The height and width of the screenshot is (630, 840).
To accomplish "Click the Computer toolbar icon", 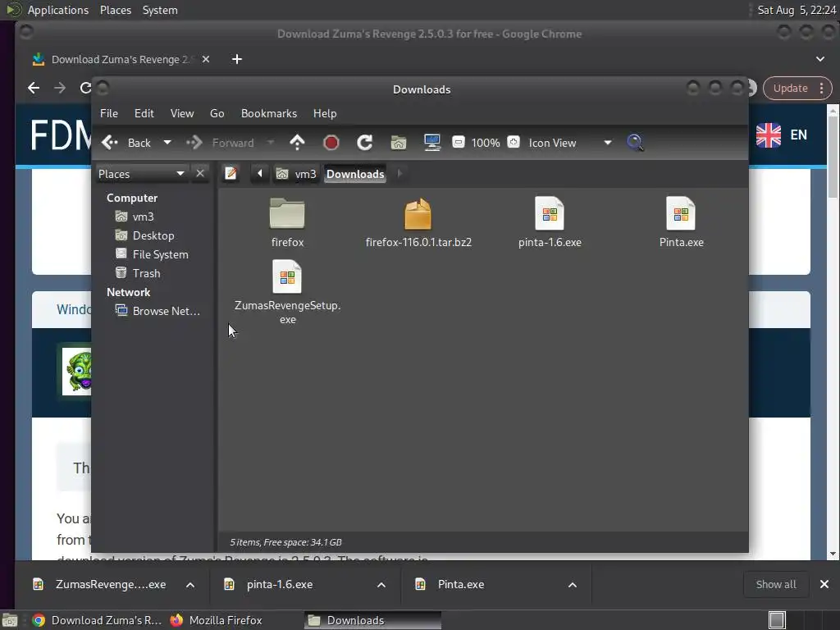I will coord(431,143).
